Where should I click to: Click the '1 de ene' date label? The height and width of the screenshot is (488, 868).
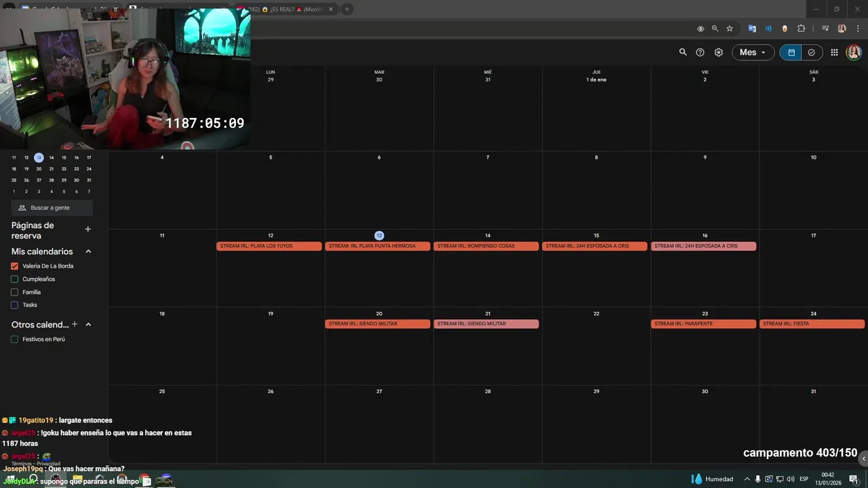[596, 79]
